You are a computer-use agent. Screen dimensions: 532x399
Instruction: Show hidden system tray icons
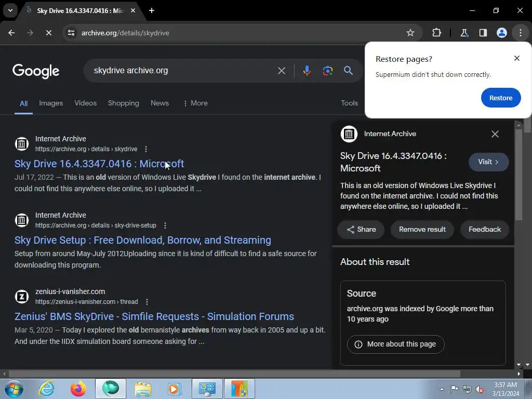442,389
